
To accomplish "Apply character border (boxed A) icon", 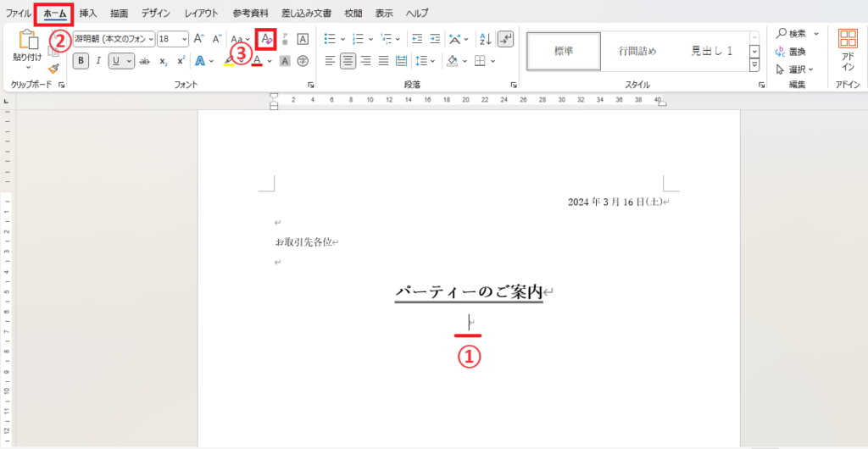I will point(303,39).
